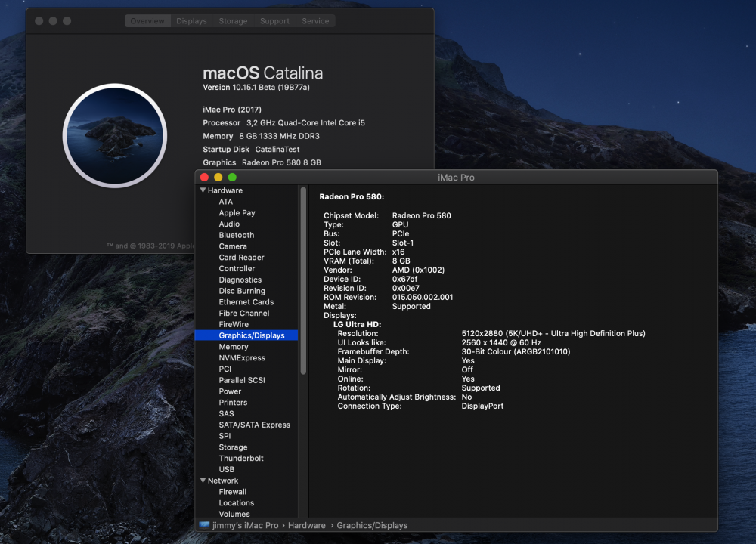Select USB in the sidebar

pos(227,469)
